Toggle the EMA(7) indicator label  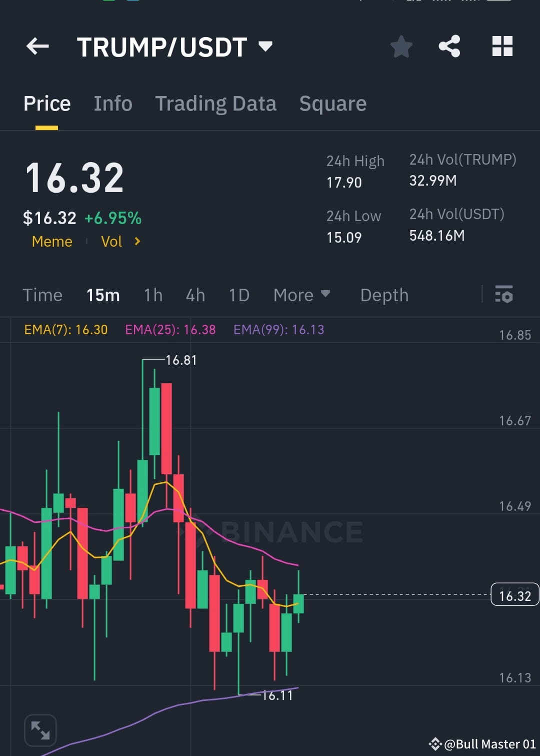point(66,330)
